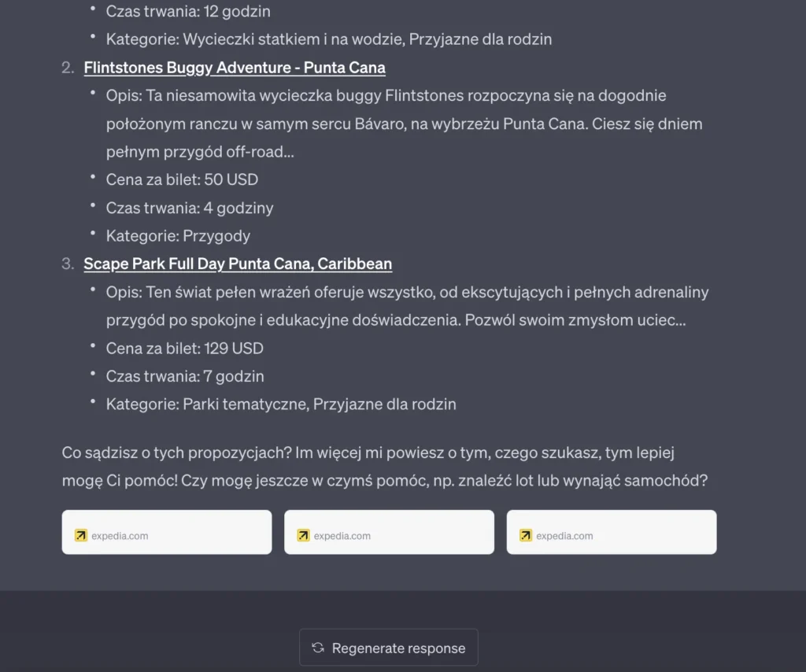
Task: Click the 'Kategorie: Przygody' bullet text
Action: [178, 235]
